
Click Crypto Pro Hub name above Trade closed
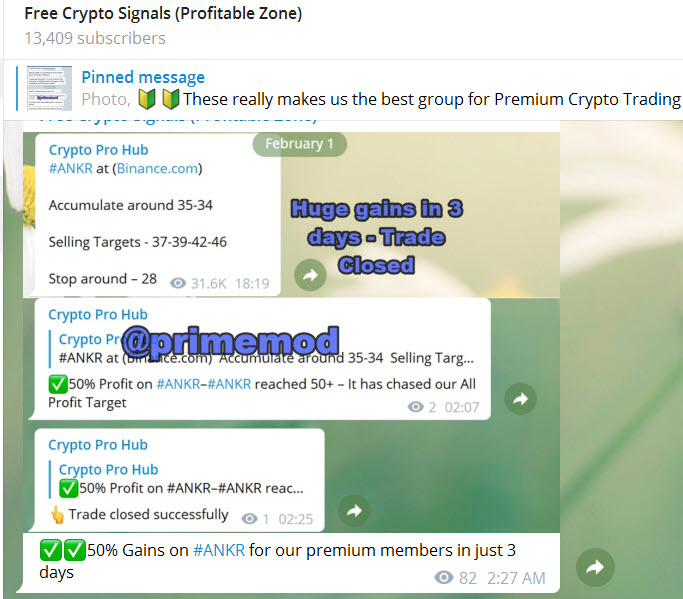[98, 445]
